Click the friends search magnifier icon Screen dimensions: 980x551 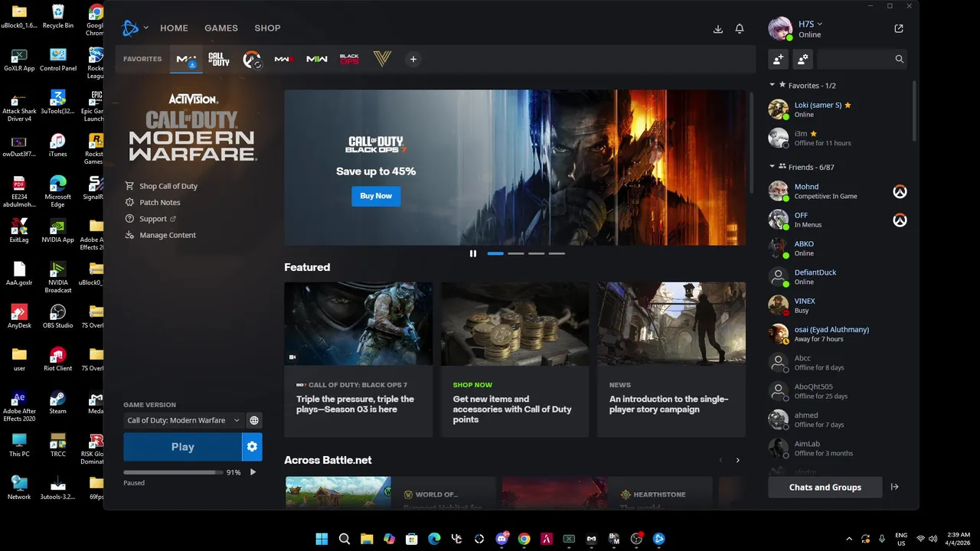click(900, 59)
